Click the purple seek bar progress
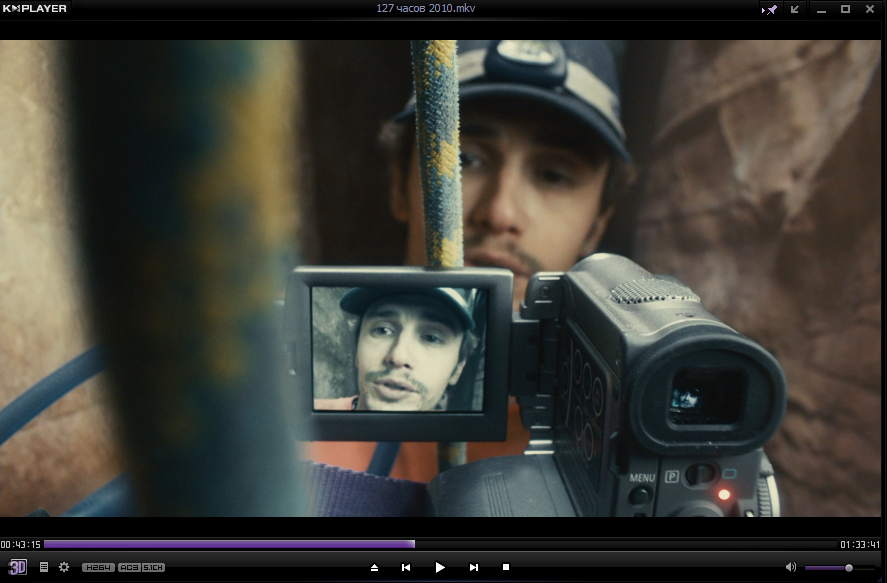The width and height of the screenshot is (887, 583). coord(229,544)
